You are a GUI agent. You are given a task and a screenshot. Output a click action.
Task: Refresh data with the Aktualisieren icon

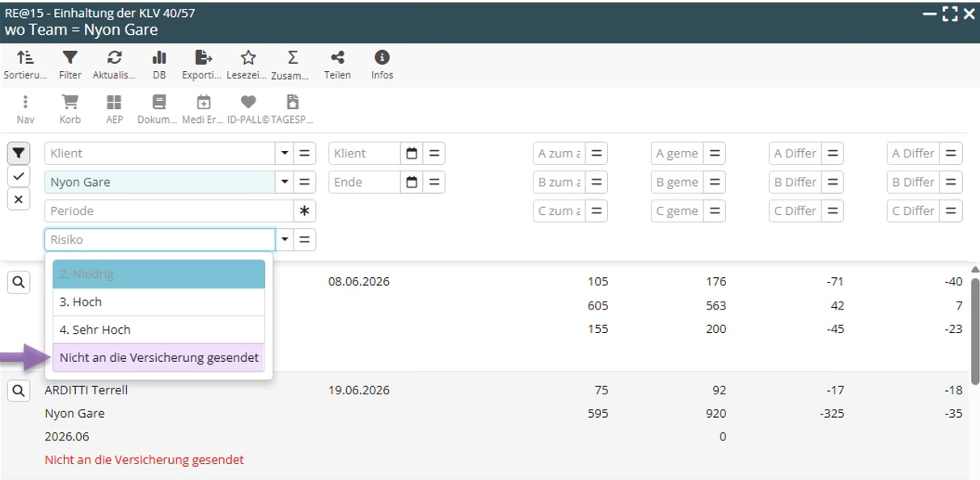[x=115, y=65]
